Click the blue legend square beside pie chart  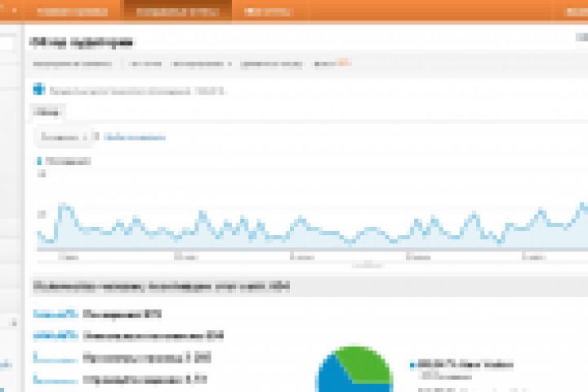click(412, 365)
